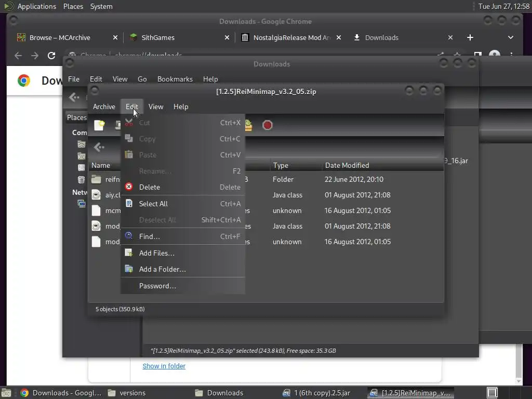Select the reifn folder icon in archive list

(96, 179)
